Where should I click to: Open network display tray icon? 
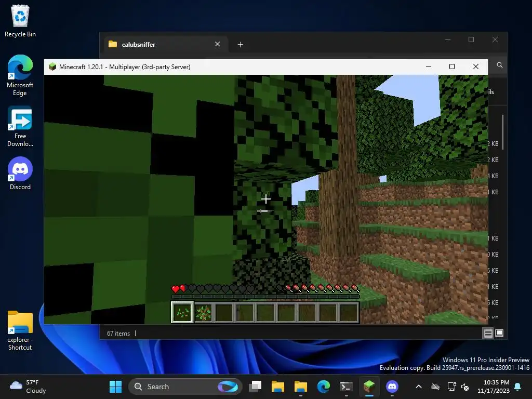pos(451,387)
